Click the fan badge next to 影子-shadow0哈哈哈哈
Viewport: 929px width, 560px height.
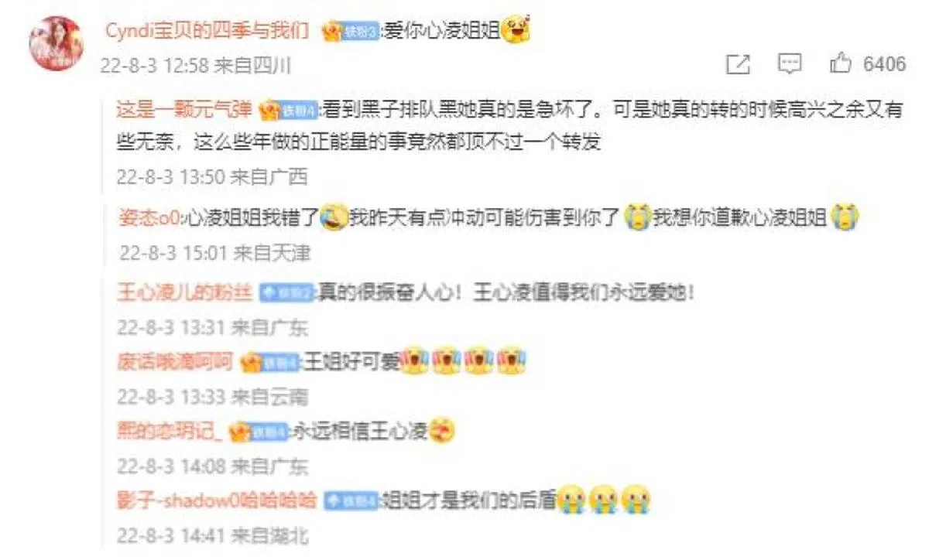(351, 500)
